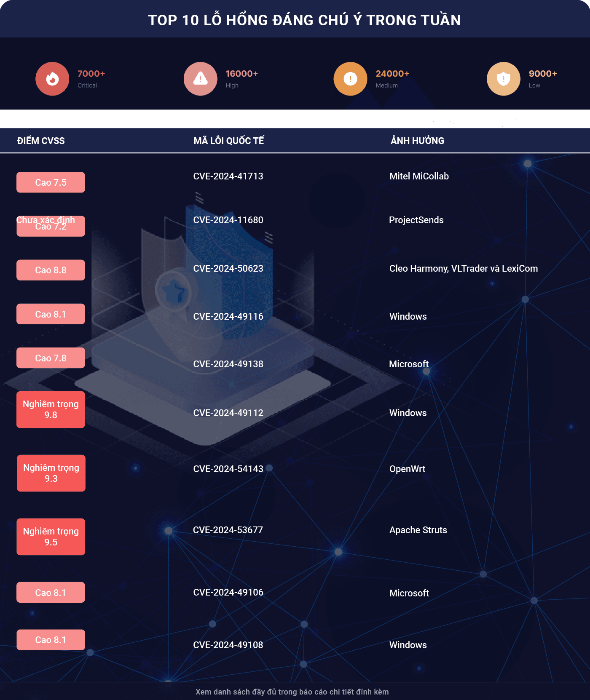The image size is (590, 700).
Task: Click the Cao 7.8 score badge
Action: 51,358
